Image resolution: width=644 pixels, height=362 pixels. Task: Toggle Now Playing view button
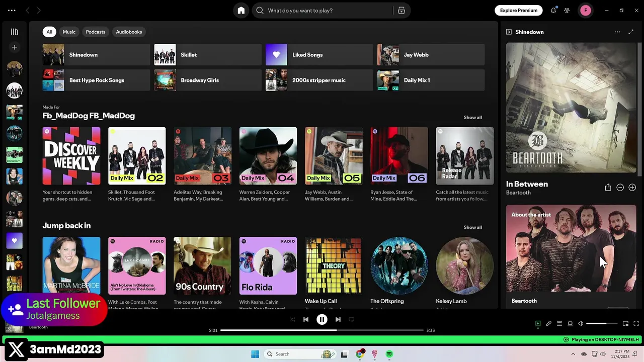pyautogui.click(x=538, y=324)
